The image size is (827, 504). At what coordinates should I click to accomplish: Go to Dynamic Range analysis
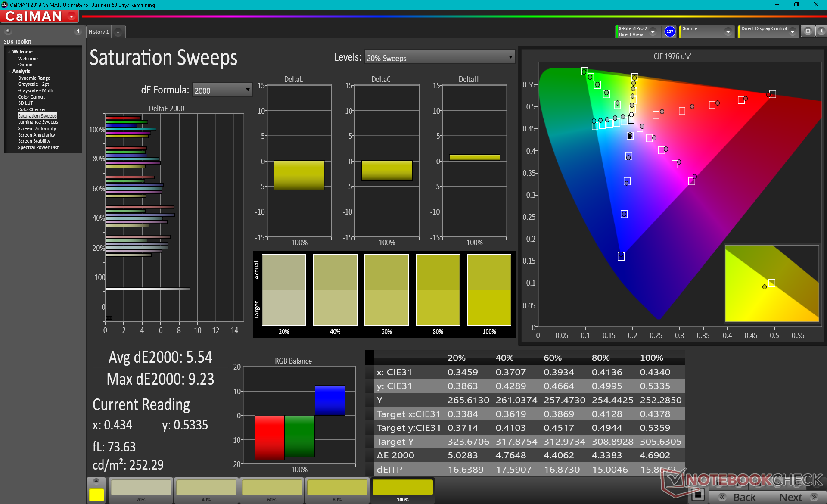34,78
